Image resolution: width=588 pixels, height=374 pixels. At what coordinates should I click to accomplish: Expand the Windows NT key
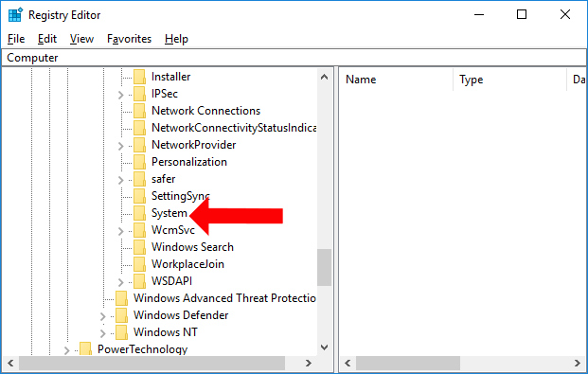point(103,333)
